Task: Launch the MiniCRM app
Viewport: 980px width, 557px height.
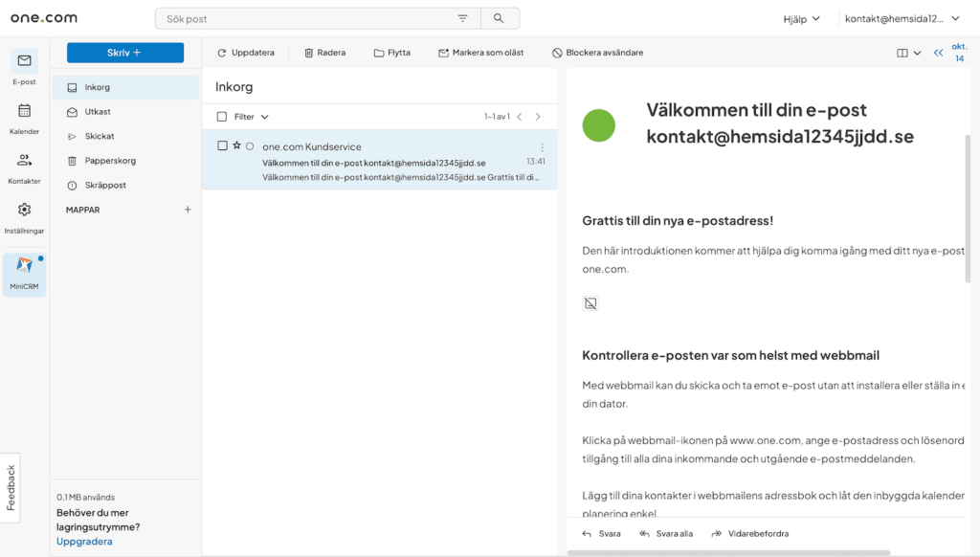Action: [24, 274]
